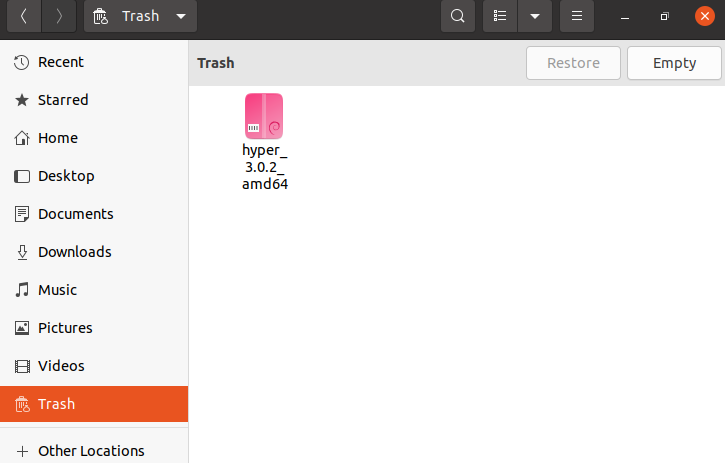Click the forward navigation arrow
725x463 pixels.
coord(59,16)
